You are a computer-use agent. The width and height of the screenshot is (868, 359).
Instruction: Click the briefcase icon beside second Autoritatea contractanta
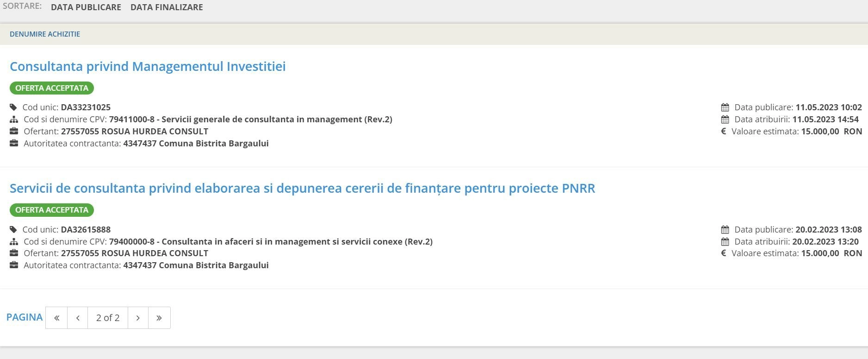click(14, 265)
